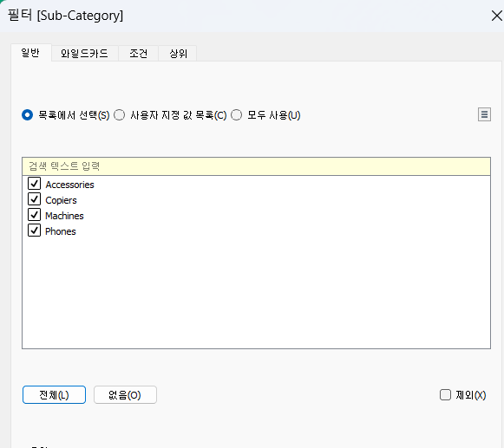Click the 없음(O) button
The image size is (504, 448).
(x=125, y=394)
